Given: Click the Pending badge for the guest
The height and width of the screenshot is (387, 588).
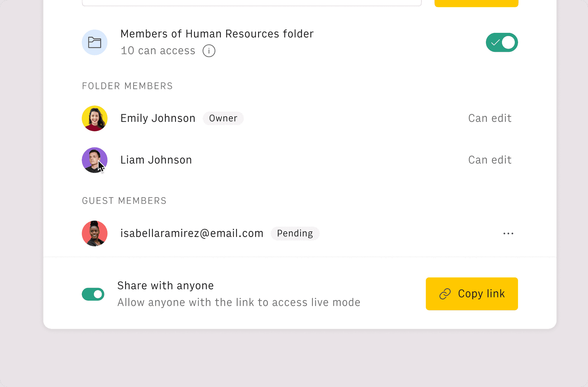Looking at the screenshot, I should pyautogui.click(x=295, y=233).
